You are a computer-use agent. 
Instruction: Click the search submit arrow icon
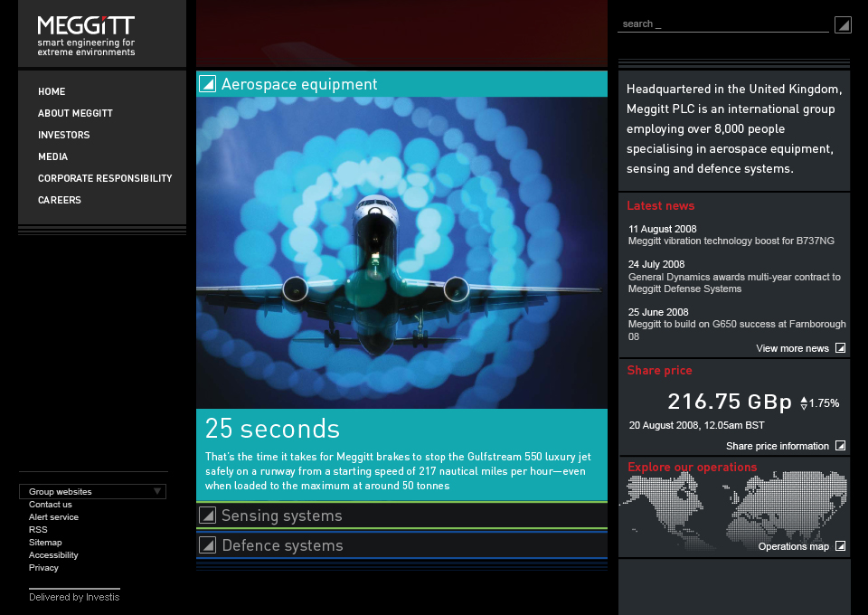[842, 24]
